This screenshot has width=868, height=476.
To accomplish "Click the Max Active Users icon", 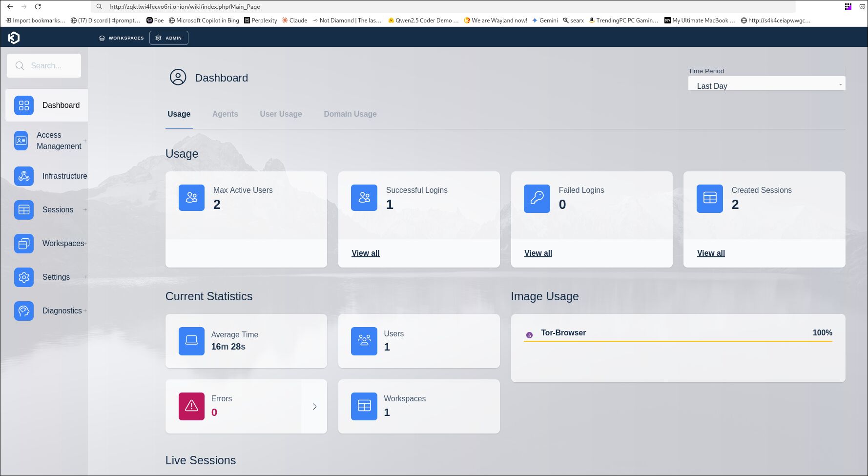I will [x=191, y=198].
